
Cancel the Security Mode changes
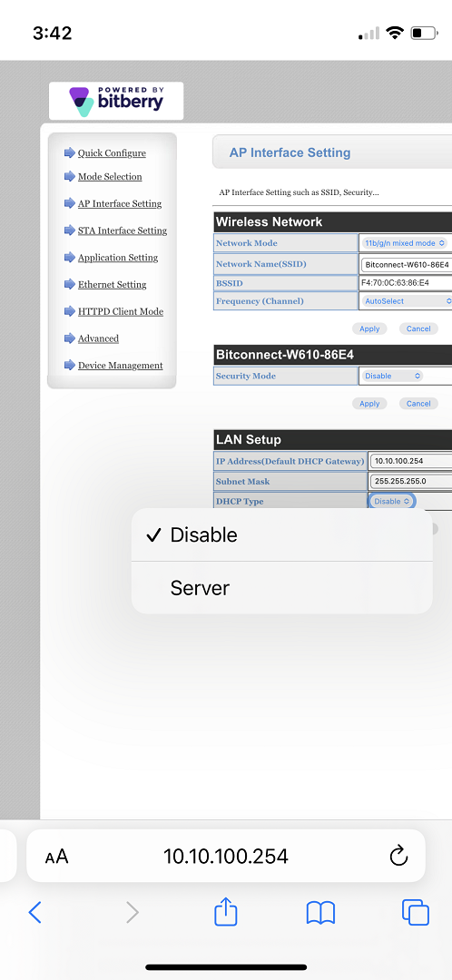pos(418,404)
